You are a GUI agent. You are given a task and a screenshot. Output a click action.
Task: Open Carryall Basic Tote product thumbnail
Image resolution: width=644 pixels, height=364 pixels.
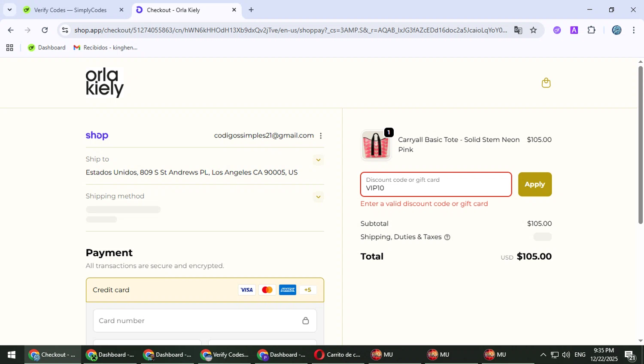coord(376,145)
